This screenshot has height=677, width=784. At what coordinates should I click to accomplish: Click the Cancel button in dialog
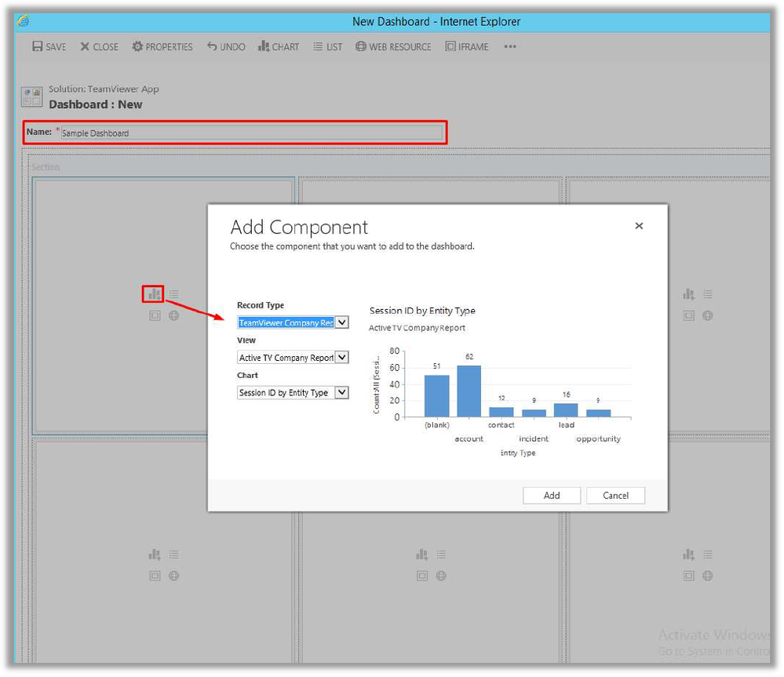pos(615,495)
